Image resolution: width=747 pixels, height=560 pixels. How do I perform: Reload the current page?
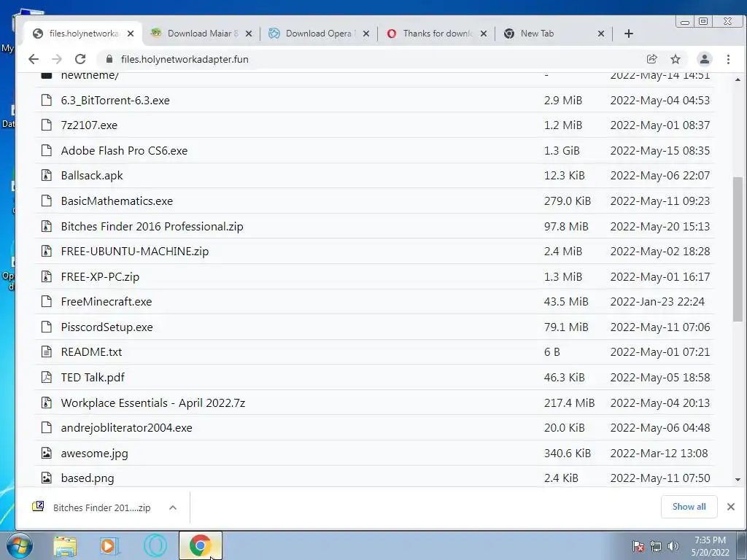(80, 59)
